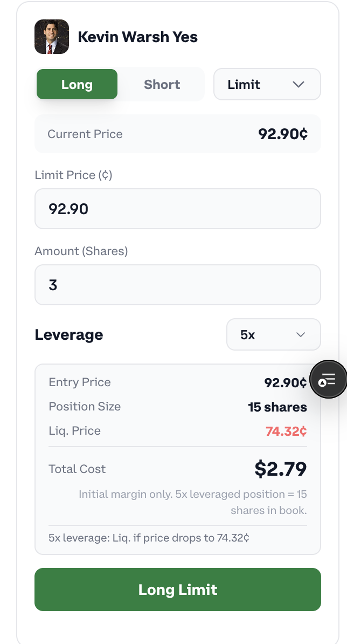Click the $2.79 total cost amount
347x644 pixels.
coord(281,469)
